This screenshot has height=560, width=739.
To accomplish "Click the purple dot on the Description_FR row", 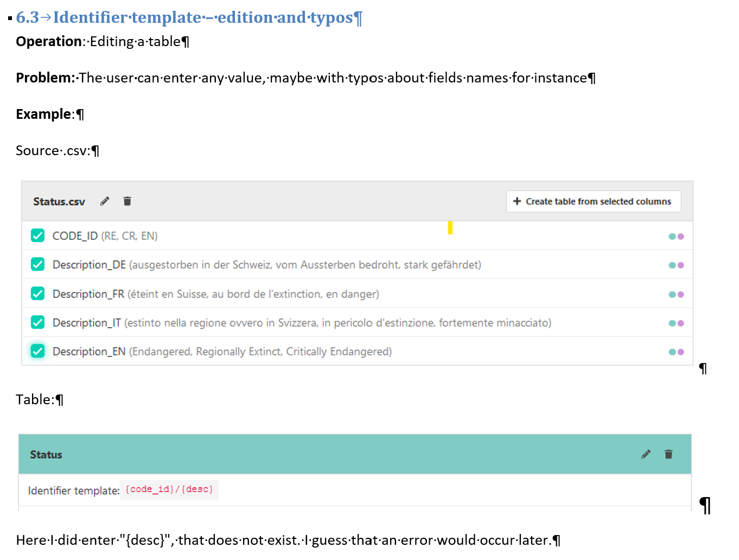I will tap(681, 294).
